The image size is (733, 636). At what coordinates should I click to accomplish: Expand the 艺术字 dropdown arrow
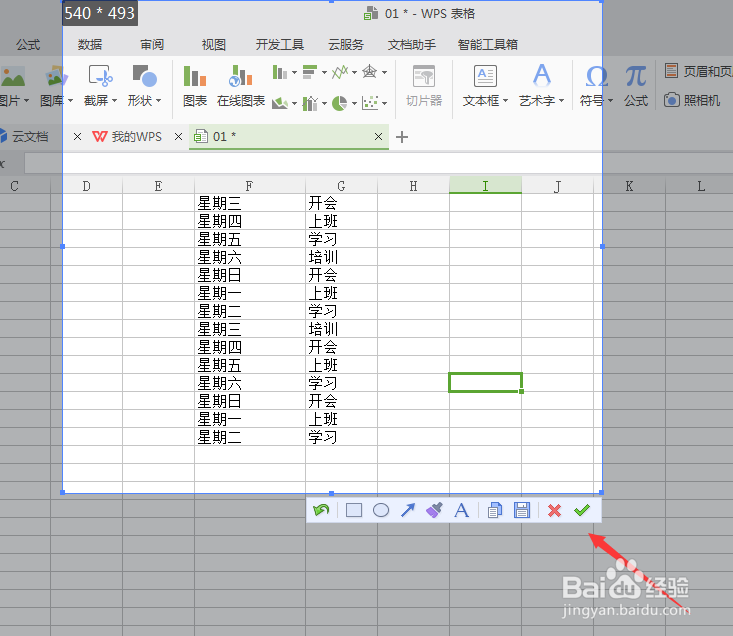pos(561,100)
